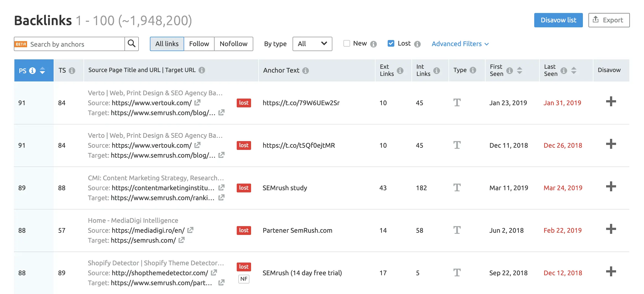Image resolution: width=644 pixels, height=294 pixels.
Task: Click lost badge in Partener SemRush.com row
Action: pyautogui.click(x=244, y=230)
